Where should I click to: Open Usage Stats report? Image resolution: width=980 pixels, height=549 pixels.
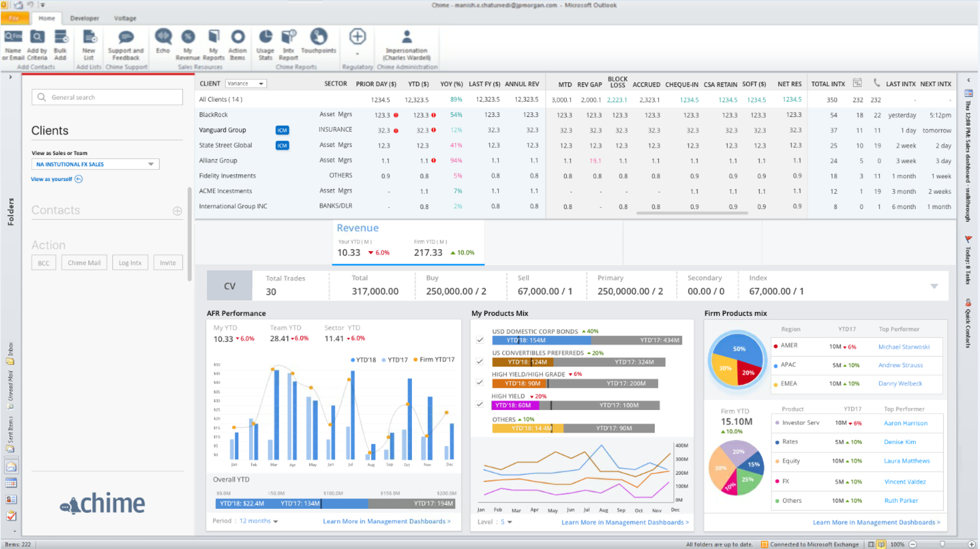[x=265, y=45]
